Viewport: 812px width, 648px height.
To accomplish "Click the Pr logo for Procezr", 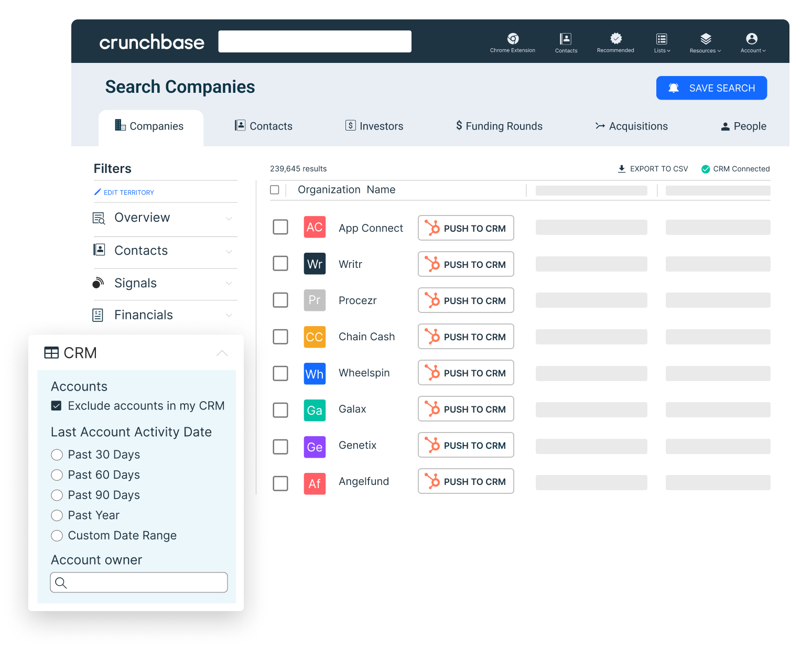I will point(315,300).
